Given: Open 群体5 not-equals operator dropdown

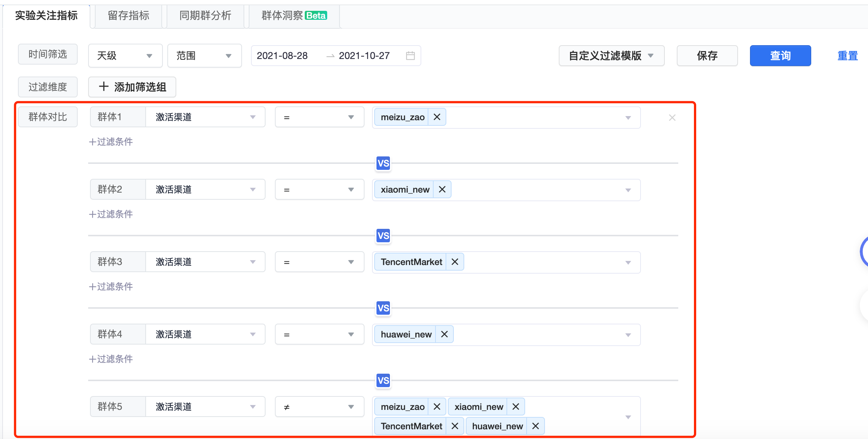Looking at the screenshot, I should [x=320, y=407].
